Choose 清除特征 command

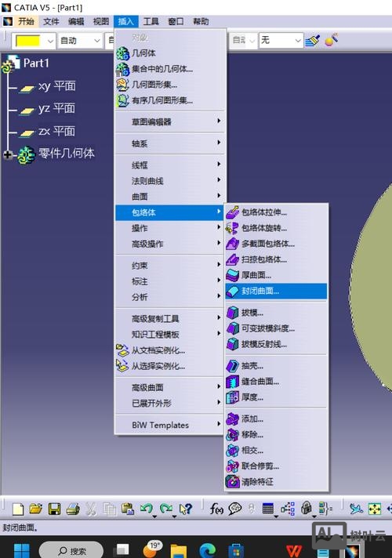pos(276,482)
